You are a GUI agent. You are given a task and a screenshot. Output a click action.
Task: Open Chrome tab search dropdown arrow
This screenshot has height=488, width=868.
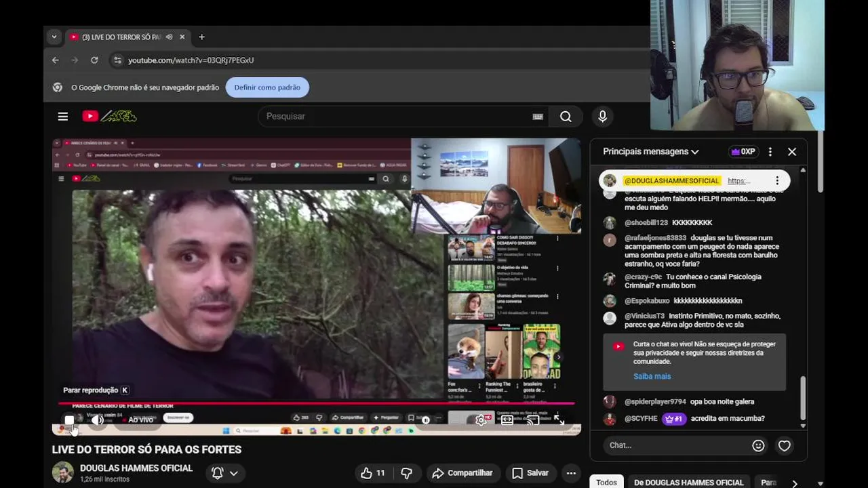(54, 37)
